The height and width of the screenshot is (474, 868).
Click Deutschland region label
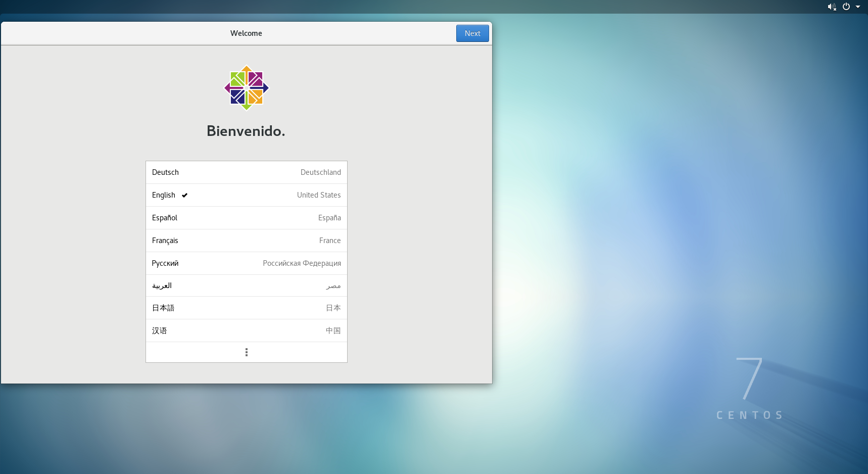321,172
